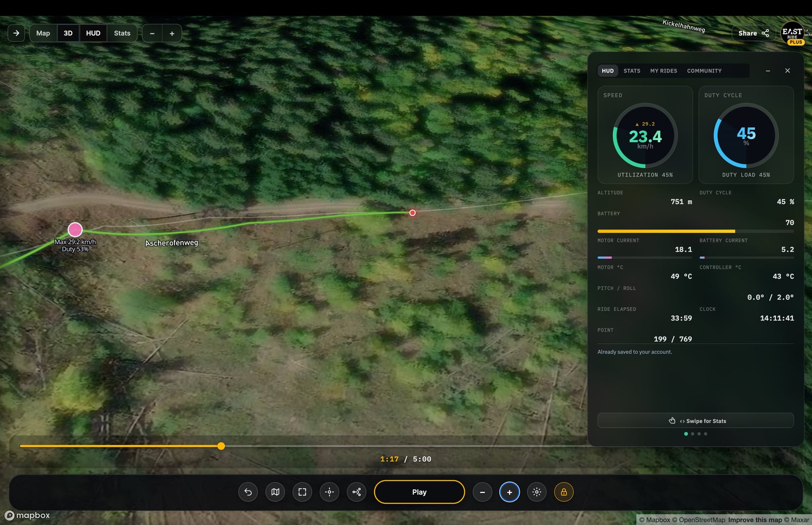Toggle the HUD overlay button
Viewport: 812px width, 525px height.
click(x=93, y=33)
